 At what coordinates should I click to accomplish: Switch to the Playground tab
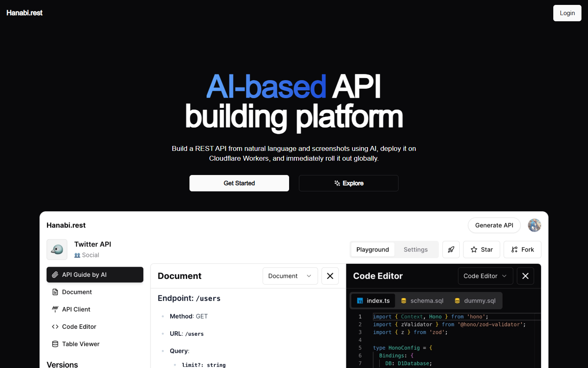click(x=372, y=249)
